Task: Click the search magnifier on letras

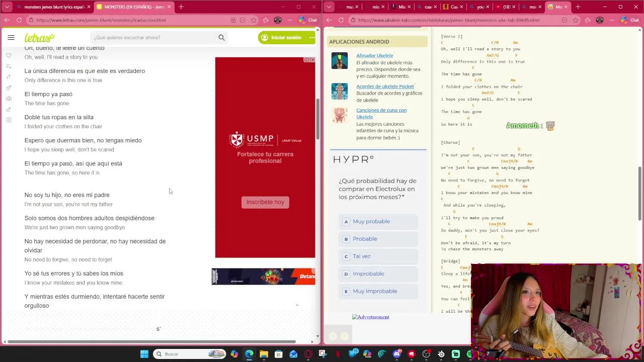Action: tap(221, 38)
